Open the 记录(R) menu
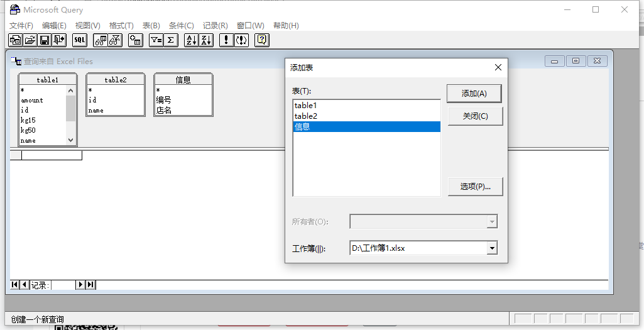 pos(216,26)
